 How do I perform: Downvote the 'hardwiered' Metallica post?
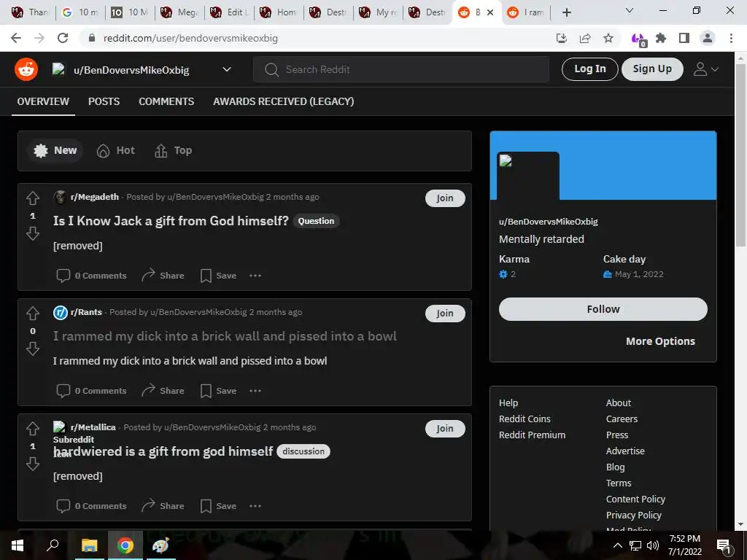[x=32, y=464]
